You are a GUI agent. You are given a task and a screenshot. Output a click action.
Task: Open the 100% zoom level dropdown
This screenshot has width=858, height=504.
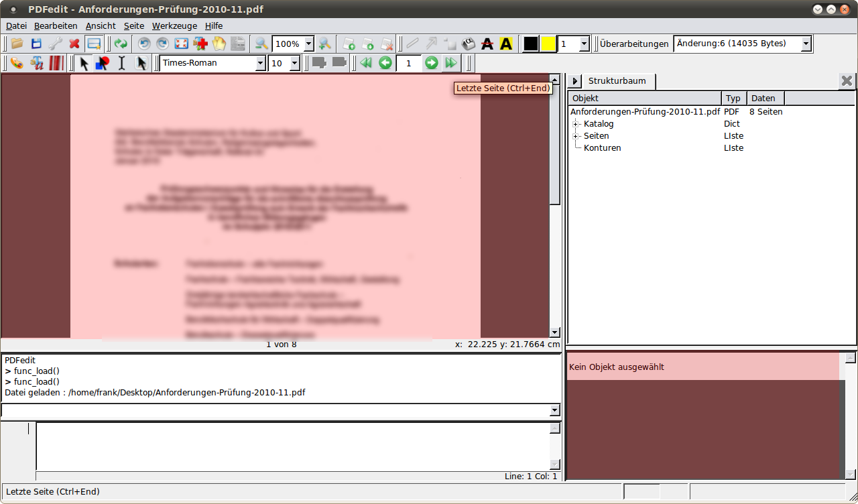tap(308, 44)
